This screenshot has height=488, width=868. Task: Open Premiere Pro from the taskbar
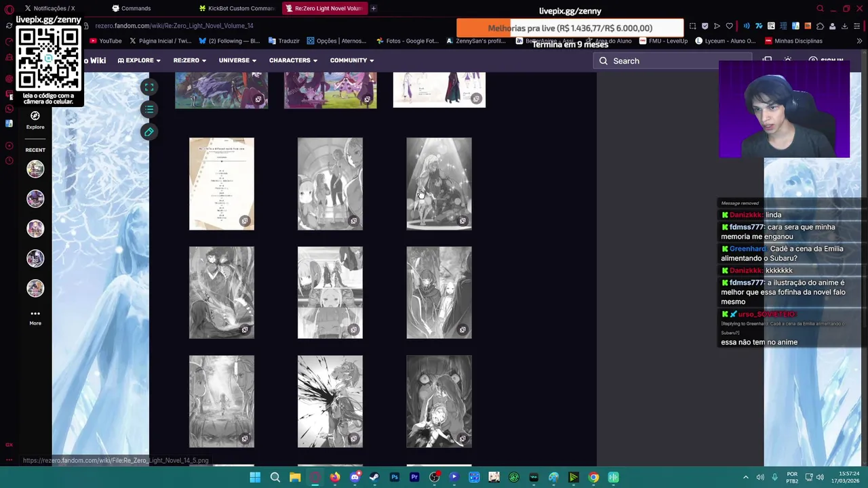[x=414, y=477]
